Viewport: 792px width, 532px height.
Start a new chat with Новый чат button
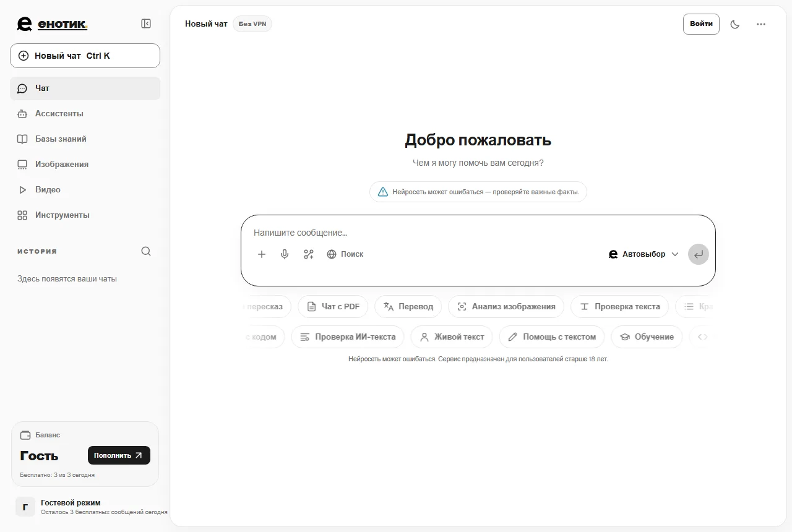pos(85,56)
